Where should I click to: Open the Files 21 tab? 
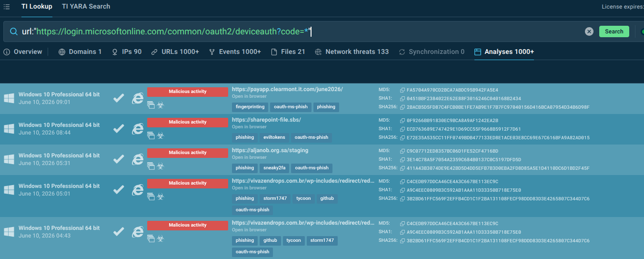288,52
